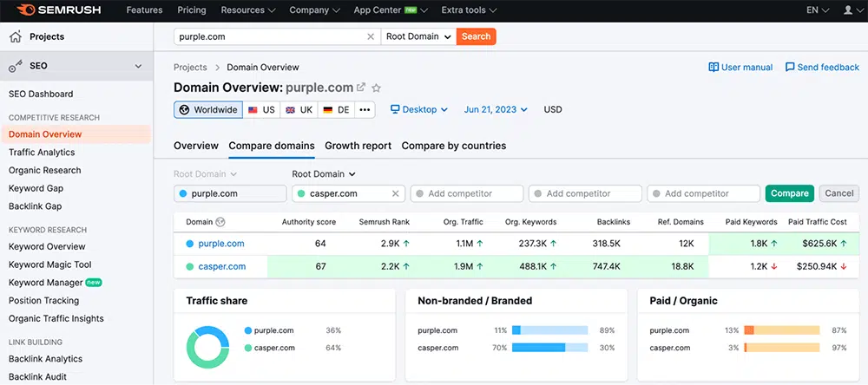Switch to the Overview tab
The image size is (868, 385).
tap(196, 146)
